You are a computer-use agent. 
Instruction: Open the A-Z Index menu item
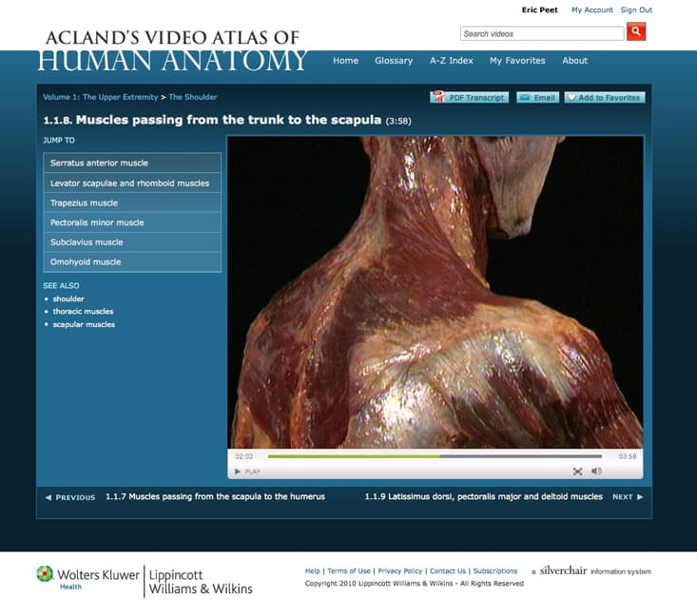coord(451,61)
